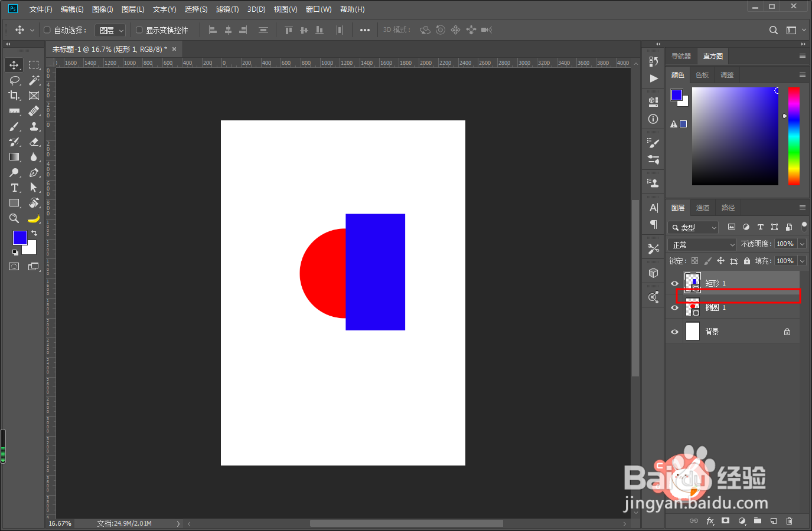Open the workspace switcher dropdown
812x531 pixels.
[794, 30]
